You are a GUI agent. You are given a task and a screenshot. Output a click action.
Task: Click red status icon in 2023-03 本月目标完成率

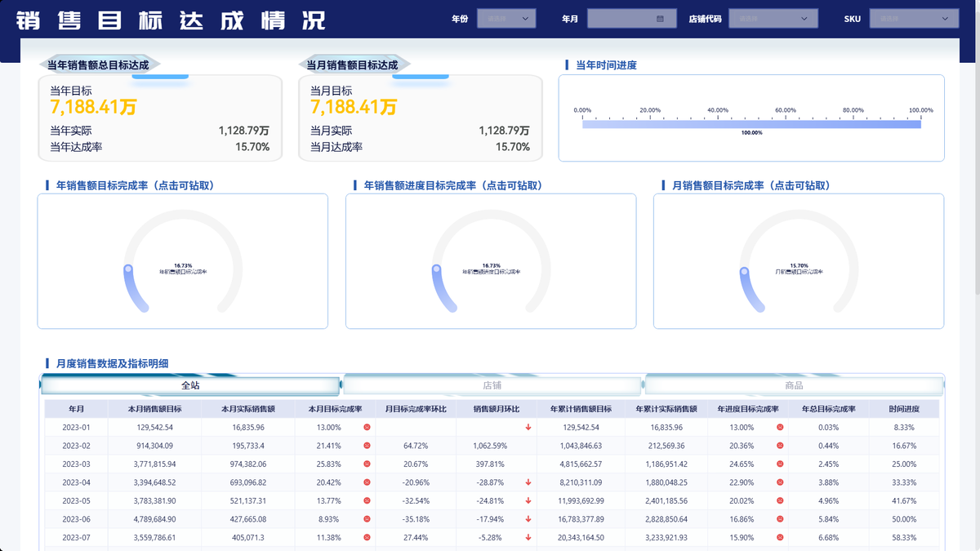[367, 464]
